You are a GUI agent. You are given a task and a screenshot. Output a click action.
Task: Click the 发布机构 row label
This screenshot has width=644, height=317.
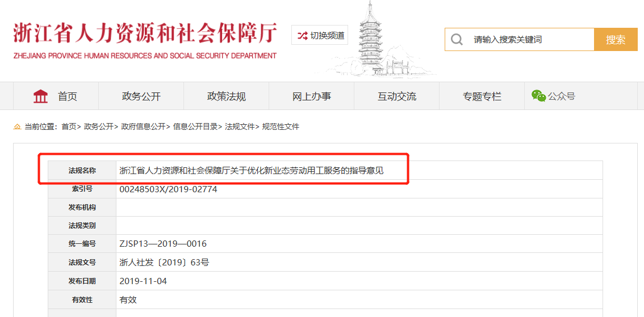point(82,208)
